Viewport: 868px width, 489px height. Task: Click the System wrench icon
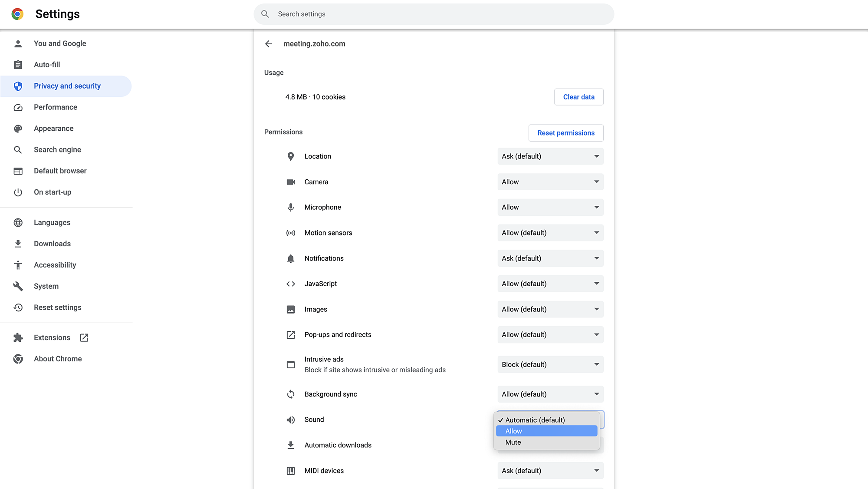click(18, 286)
